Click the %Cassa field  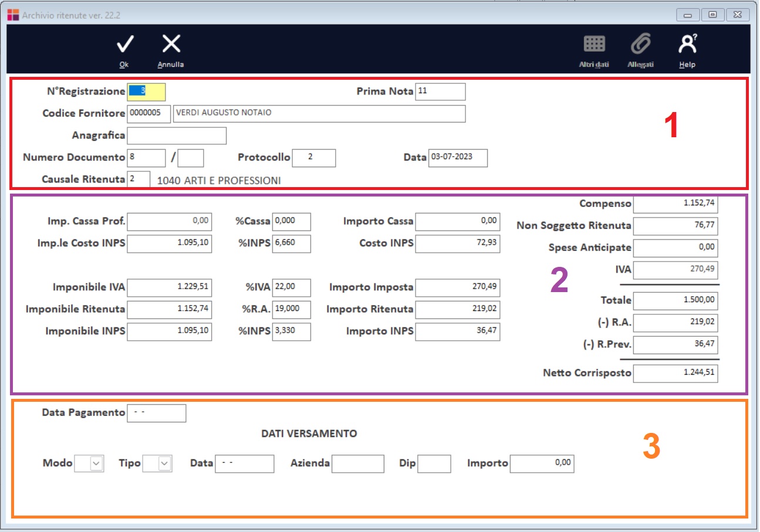click(x=292, y=222)
